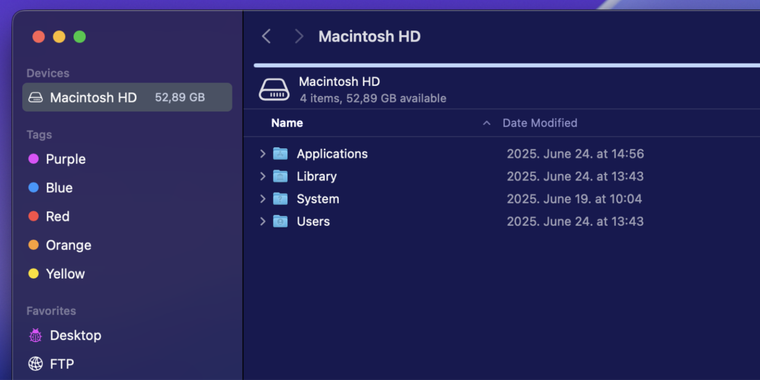760x380 pixels.
Task: Maximize the window with green button
Action: (79, 36)
